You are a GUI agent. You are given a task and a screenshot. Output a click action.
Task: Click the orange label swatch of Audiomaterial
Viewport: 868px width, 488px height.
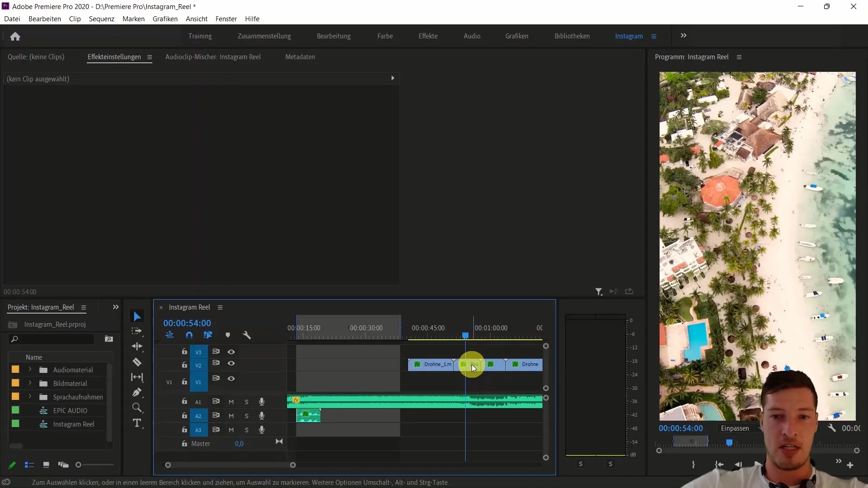click(x=15, y=370)
